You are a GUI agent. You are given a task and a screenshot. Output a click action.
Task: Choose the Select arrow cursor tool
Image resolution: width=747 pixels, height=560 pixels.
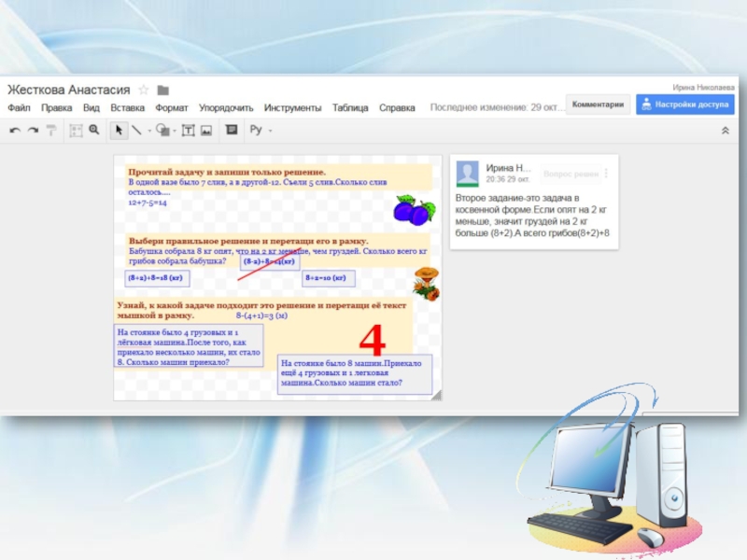coord(119,131)
